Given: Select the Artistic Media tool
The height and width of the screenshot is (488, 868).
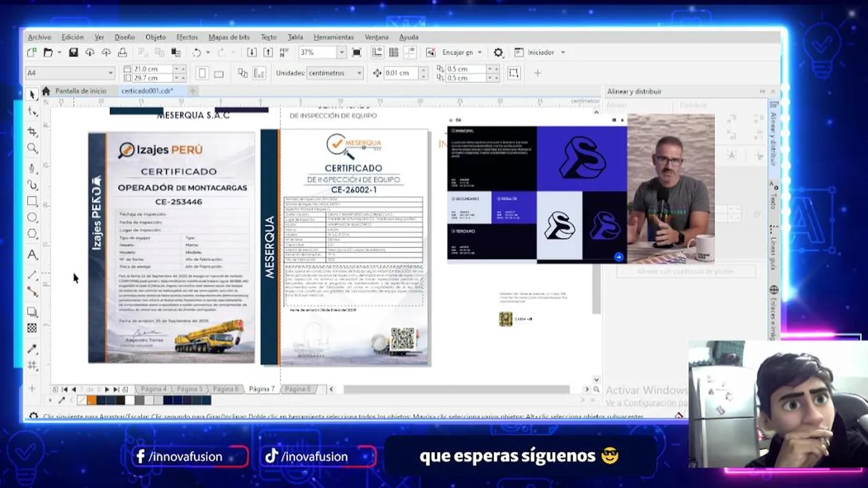Looking at the screenshot, I should (x=32, y=184).
